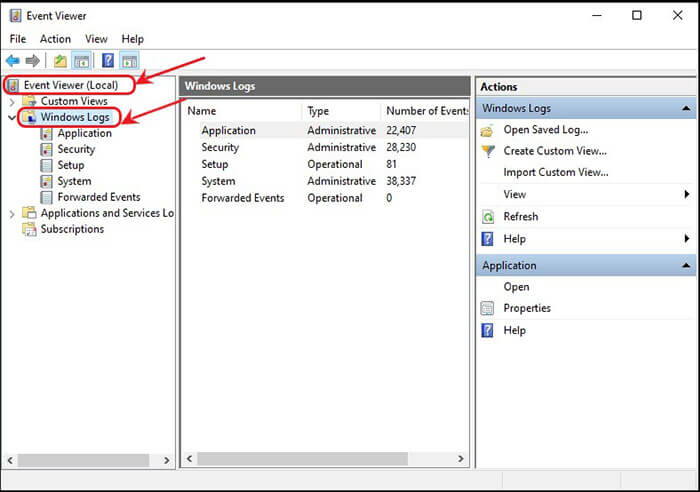
Task: Click the Help icon under Application actions
Action: (x=488, y=330)
